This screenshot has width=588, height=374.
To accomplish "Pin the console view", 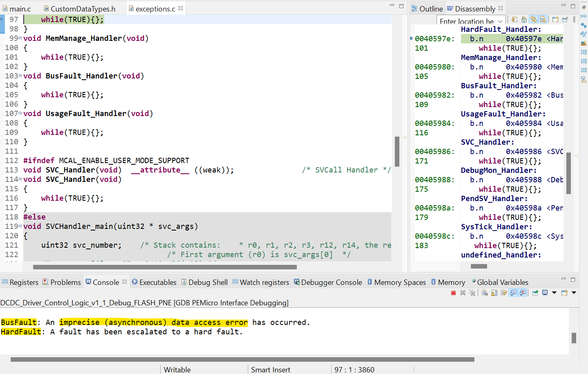I will (x=535, y=293).
